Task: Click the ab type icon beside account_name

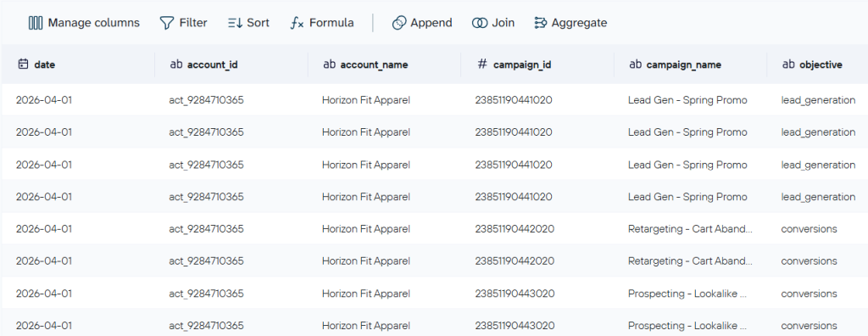Action: pos(329,64)
